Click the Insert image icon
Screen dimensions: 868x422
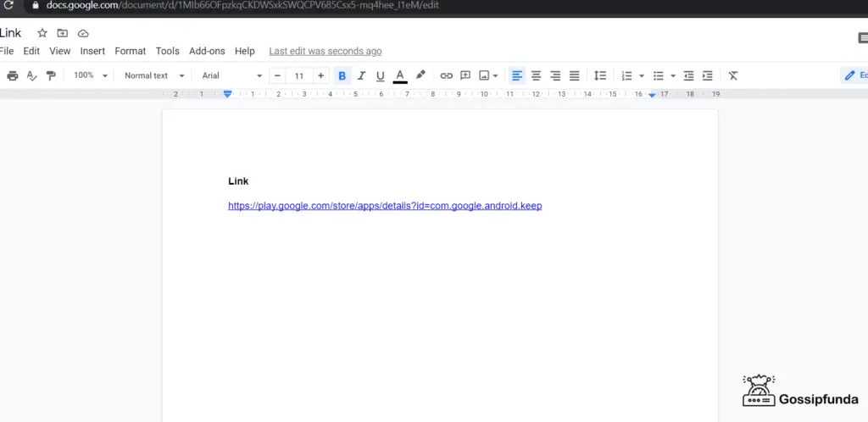(484, 75)
